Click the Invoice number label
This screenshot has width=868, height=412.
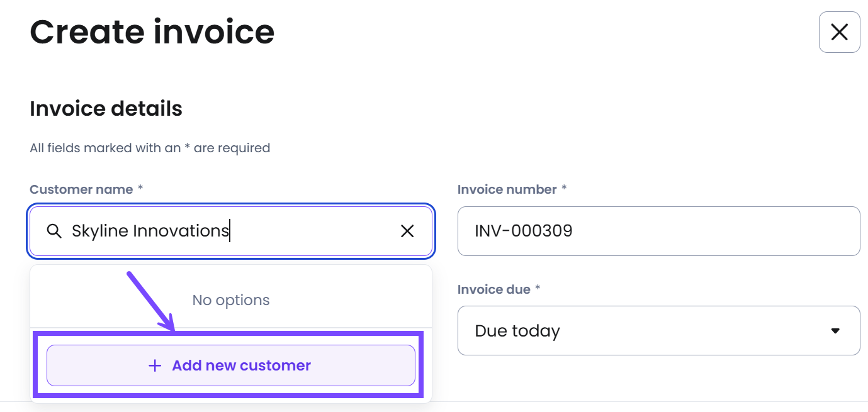click(507, 189)
